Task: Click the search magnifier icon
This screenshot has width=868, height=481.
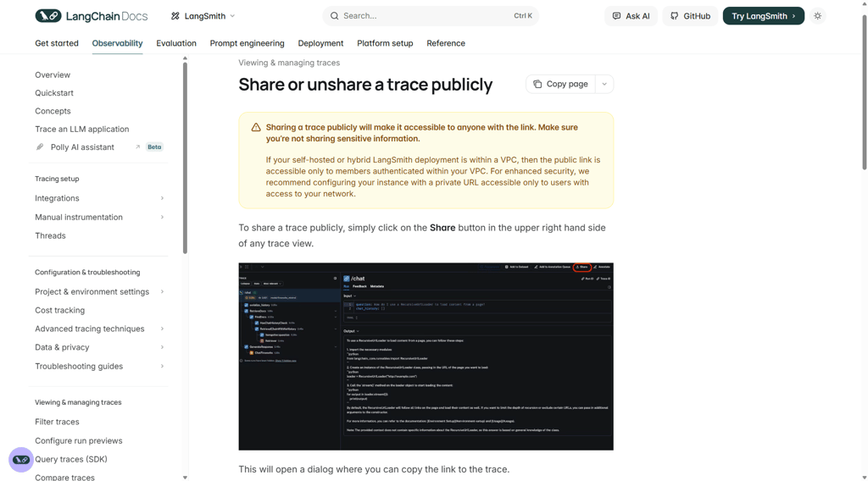Action: pyautogui.click(x=334, y=16)
